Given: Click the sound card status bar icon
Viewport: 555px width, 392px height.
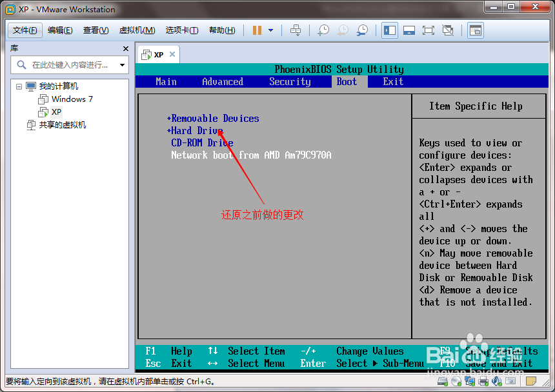Looking at the screenshot, I should [x=497, y=381].
